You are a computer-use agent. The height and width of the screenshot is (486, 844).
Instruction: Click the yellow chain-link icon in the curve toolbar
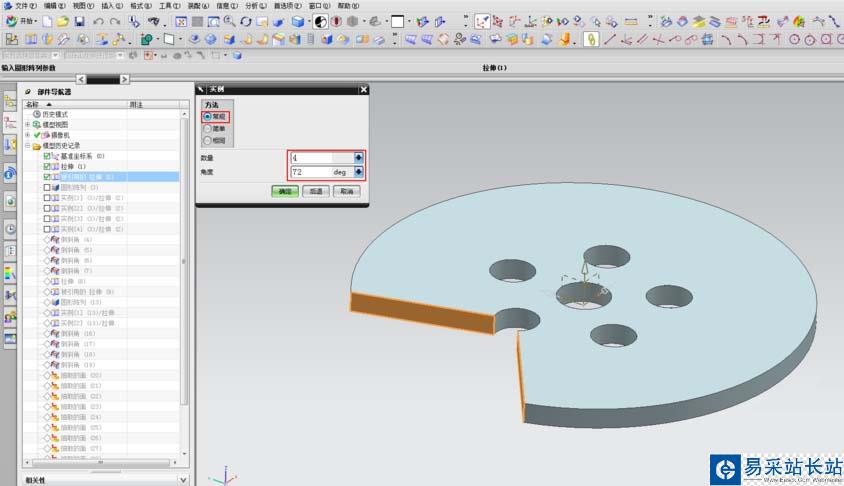click(x=591, y=39)
